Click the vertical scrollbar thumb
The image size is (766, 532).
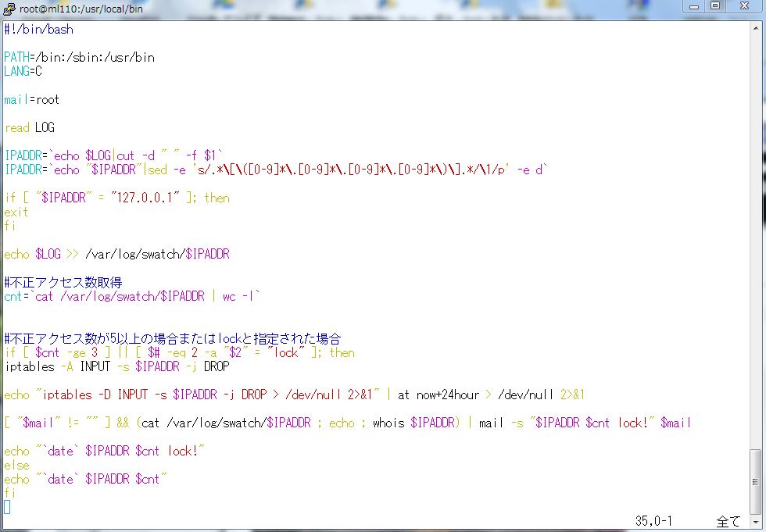pos(755,482)
